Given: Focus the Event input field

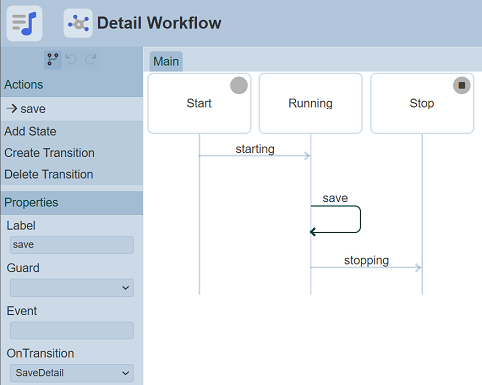Looking at the screenshot, I should coord(72,330).
